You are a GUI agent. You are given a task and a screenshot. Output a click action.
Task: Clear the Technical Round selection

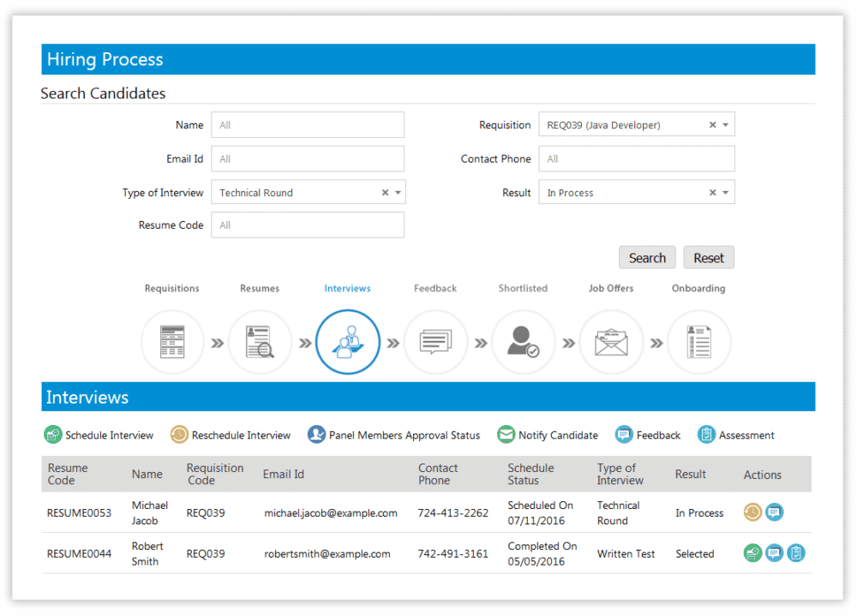385,193
